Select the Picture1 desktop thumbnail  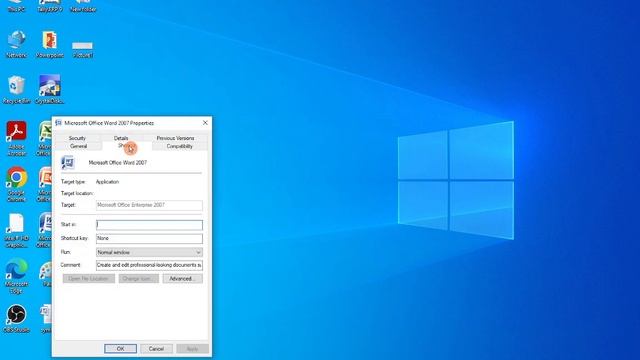tap(82, 49)
